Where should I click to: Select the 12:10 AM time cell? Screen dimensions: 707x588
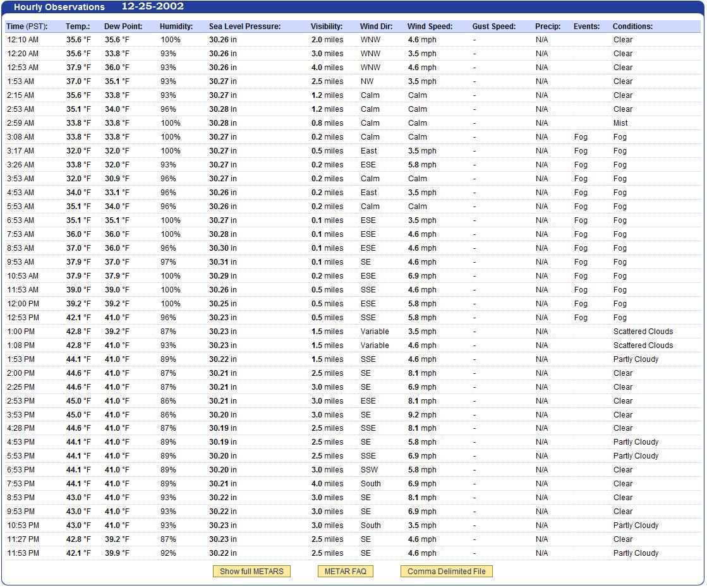click(23, 40)
